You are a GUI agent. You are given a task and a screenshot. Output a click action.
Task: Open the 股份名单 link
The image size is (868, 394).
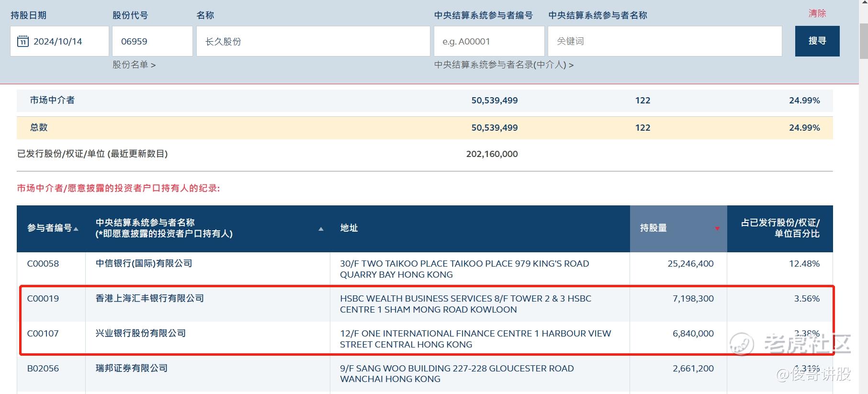134,65
